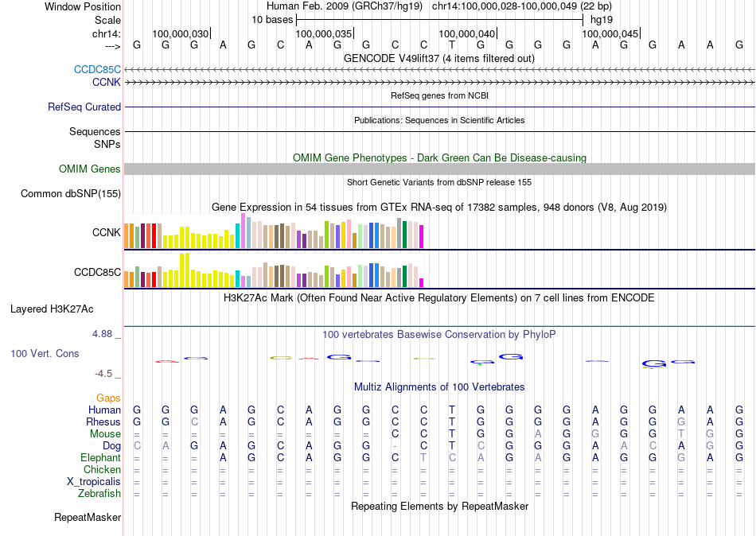
Task: Click the tallest yellow bars in CCDC85C chart
Action: (x=184, y=270)
